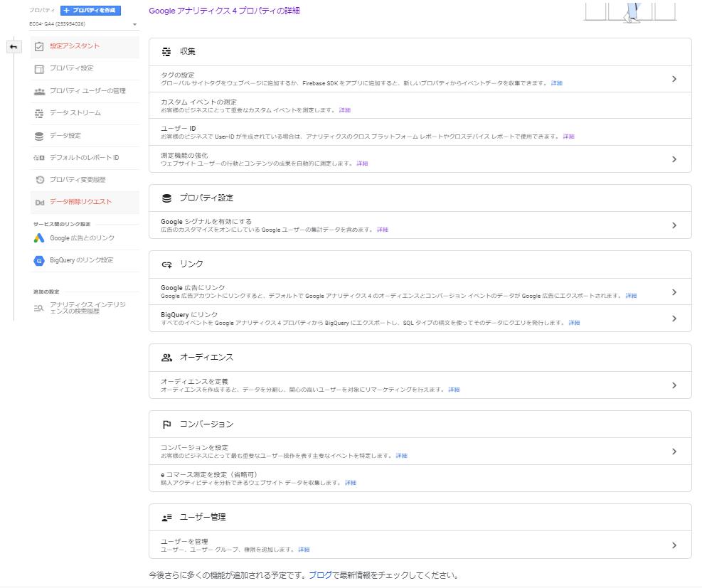This screenshot has width=702, height=588.
Task: Click the e コマース測定を設定 row
Action: click(x=420, y=478)
